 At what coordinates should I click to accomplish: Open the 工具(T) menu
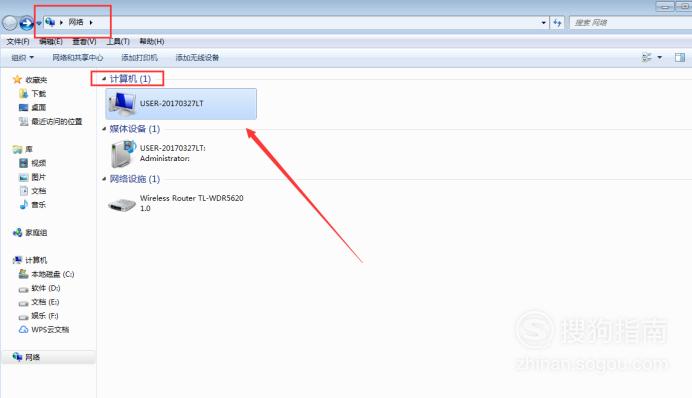118,41
